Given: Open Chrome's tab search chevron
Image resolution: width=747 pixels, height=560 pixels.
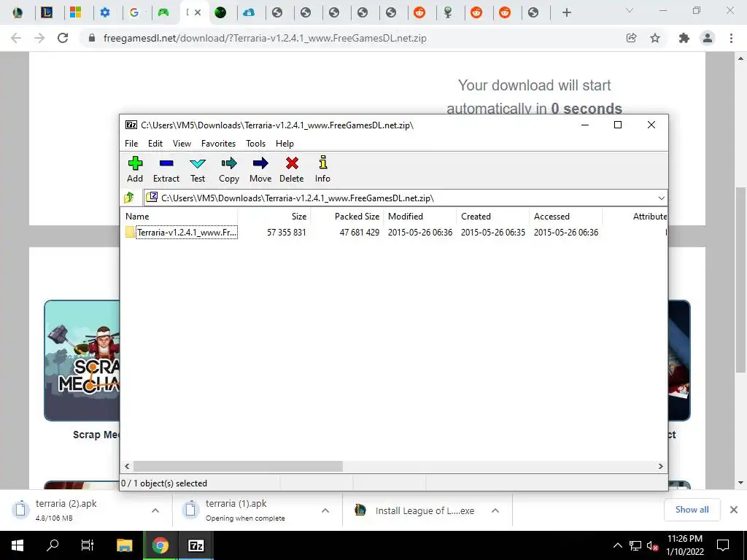Looking at the screenshot, I should click(x=630, y=10).
